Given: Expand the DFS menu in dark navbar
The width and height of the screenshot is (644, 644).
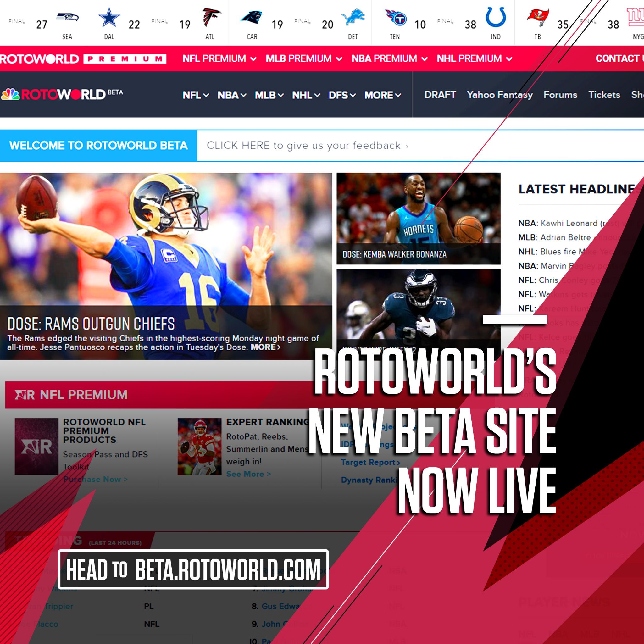Looking at the screenshot, I should click(342, 95).
